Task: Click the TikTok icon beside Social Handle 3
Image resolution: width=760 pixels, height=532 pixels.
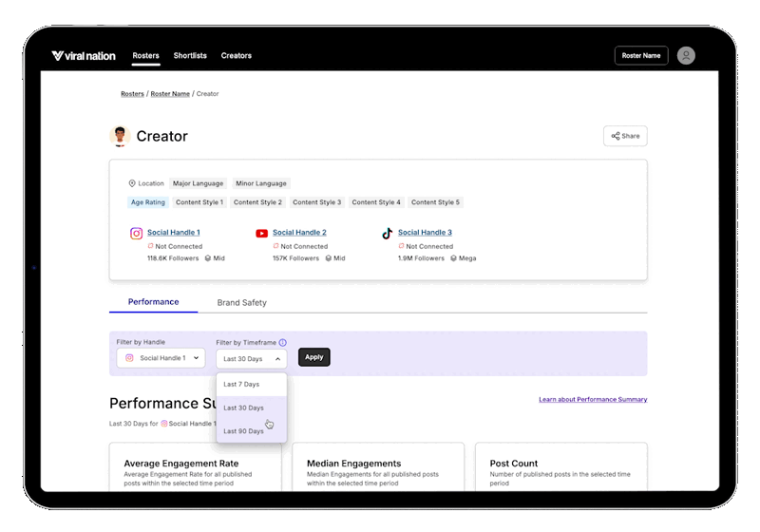Action: coord(387,233)
